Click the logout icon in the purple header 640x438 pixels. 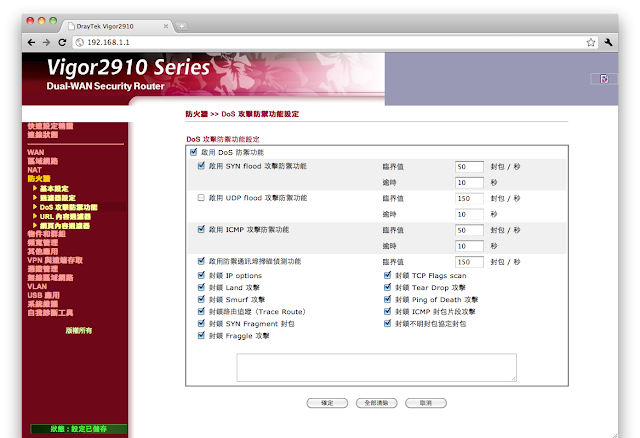point(604,79)
